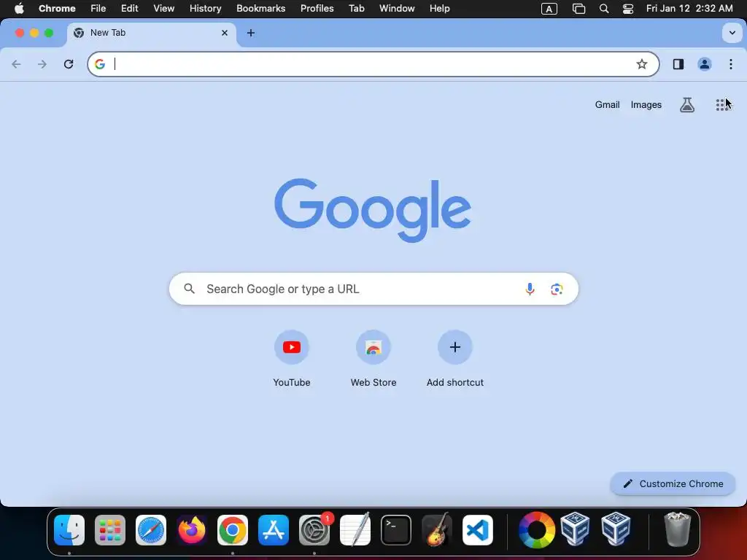Open the Chrome side panel
The width and height of the screenshot is (747, 560).
click(678, 64)
